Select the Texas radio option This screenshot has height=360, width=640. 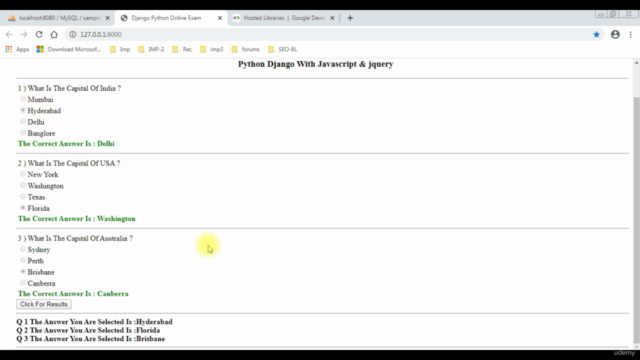pyautogui.click(x=23, y=197)
